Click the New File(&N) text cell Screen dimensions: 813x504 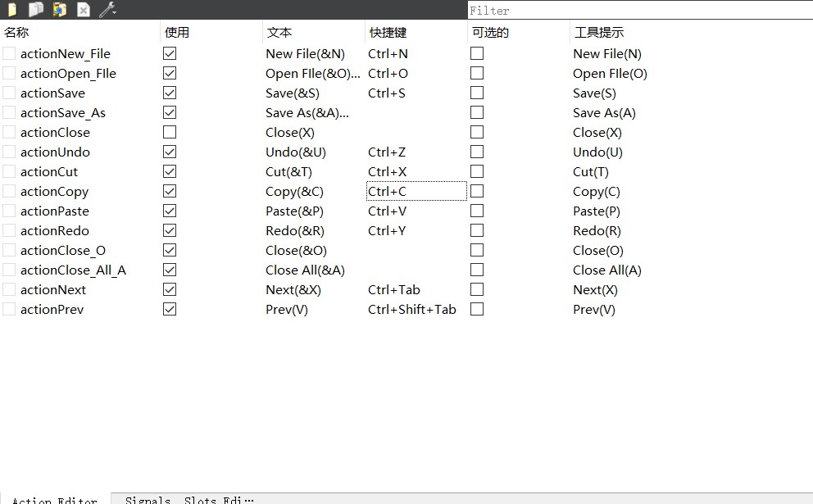point(305,54)
